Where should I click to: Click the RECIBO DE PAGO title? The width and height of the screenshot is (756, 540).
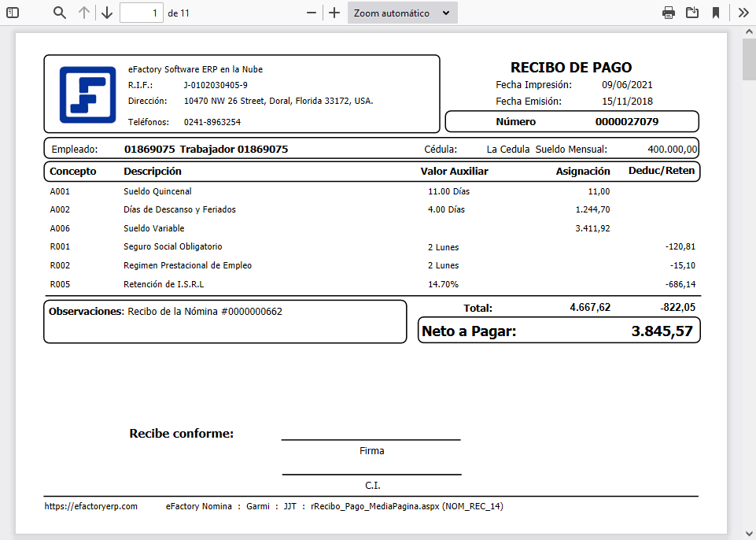point(571,67)
